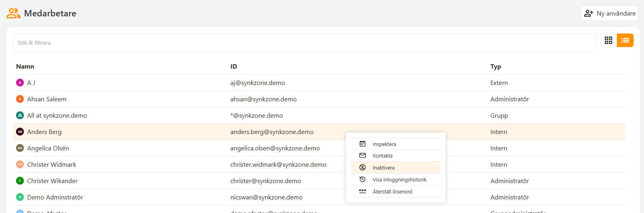The height and width of the screenshot is (213, 644).
Task: Click Intern type in Angelica Olsén row
Action: (x=499, y=148)
